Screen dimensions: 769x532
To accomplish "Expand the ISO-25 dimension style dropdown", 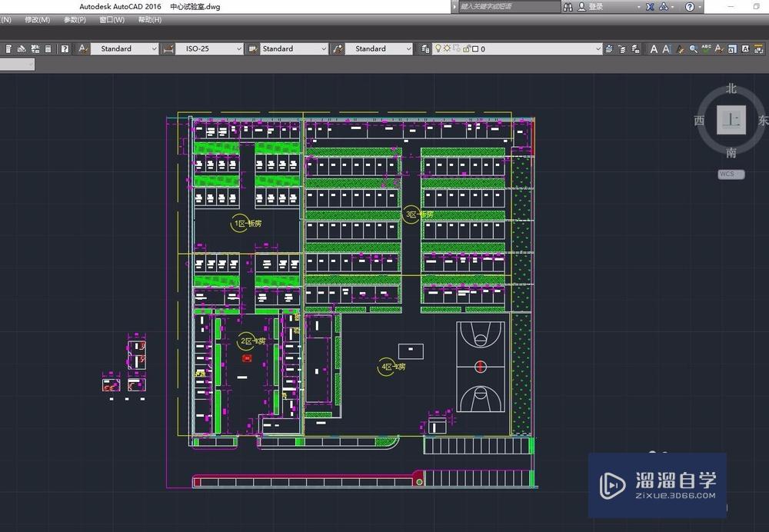I will click(x=238, y=48).
